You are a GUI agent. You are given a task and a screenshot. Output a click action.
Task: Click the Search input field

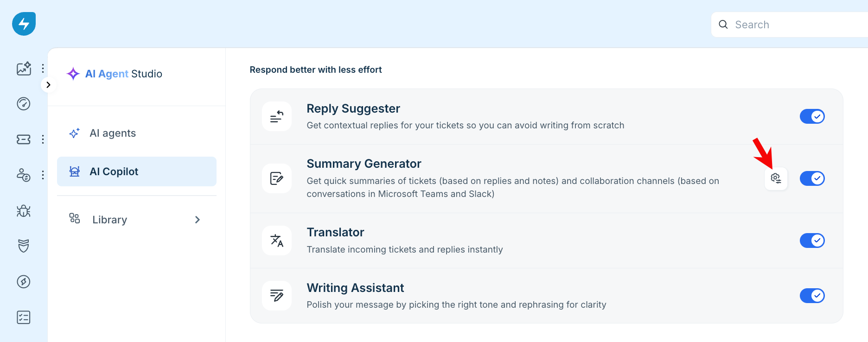point(790,25)
